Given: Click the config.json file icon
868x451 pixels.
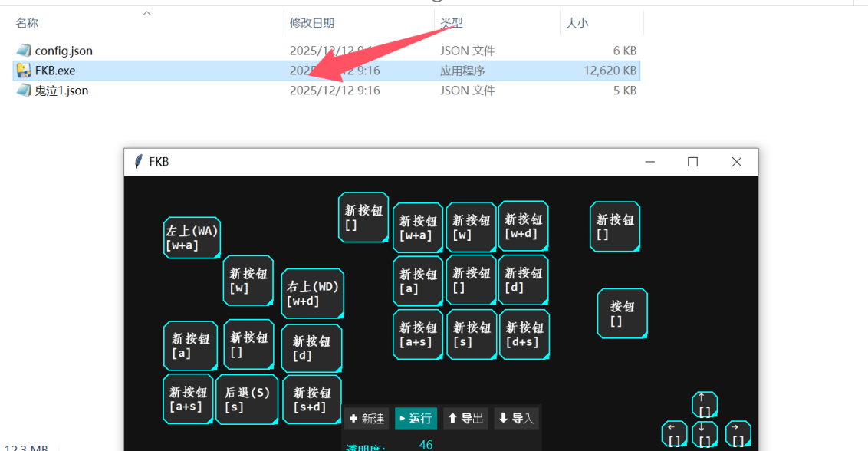Looking at the screenshot, I should (24, 51).
